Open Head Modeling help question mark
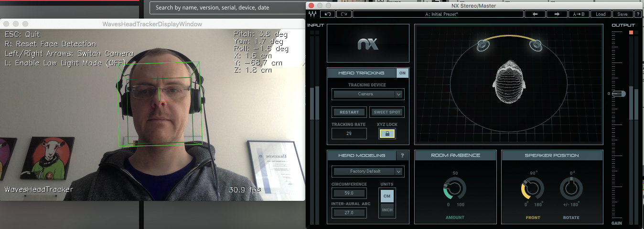This screenshot has height=229, width=644. (x=402, y=156)
